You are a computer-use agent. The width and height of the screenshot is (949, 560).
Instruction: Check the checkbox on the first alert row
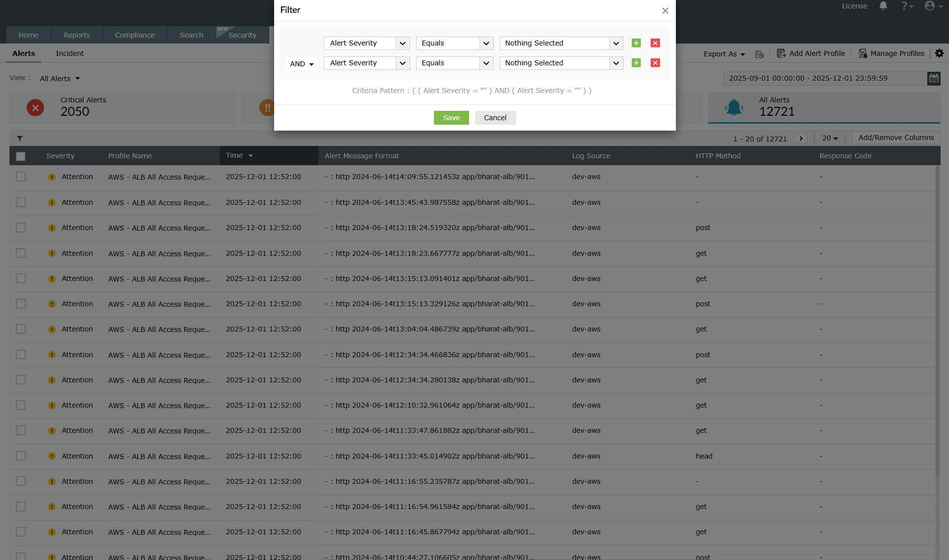point(20,176)
